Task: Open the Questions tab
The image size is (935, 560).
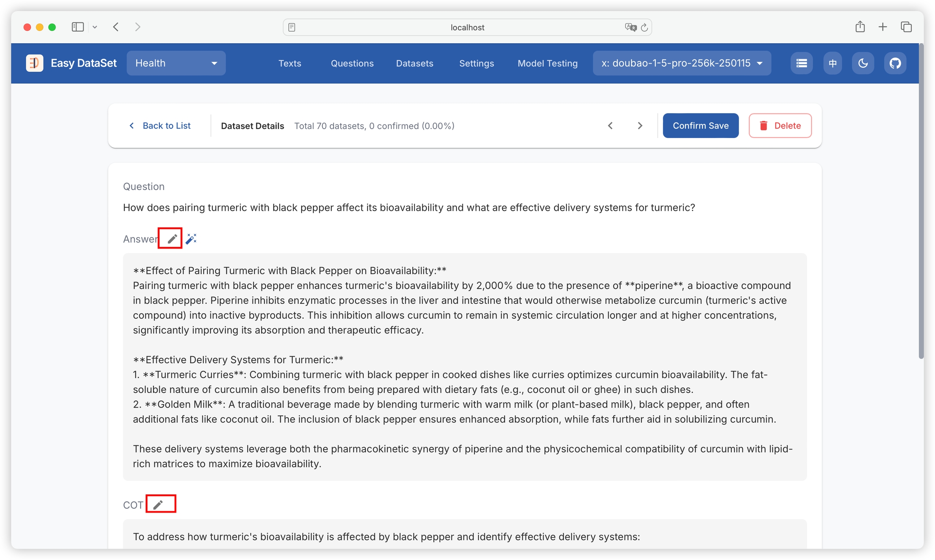Action: (x=352, y=63)
